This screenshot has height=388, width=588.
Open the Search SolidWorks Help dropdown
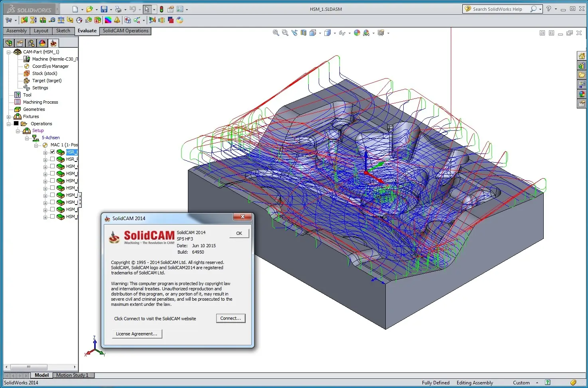540,9
